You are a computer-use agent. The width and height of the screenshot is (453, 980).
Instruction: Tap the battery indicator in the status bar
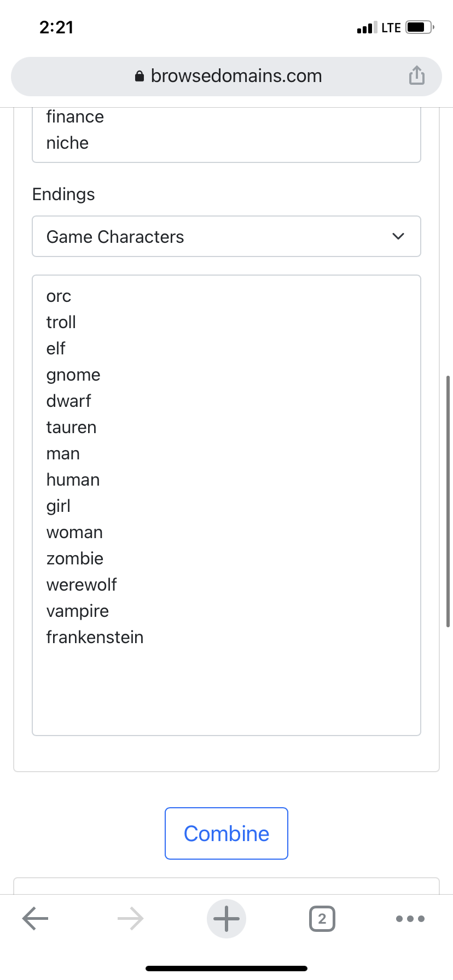[x=417, y=26]
